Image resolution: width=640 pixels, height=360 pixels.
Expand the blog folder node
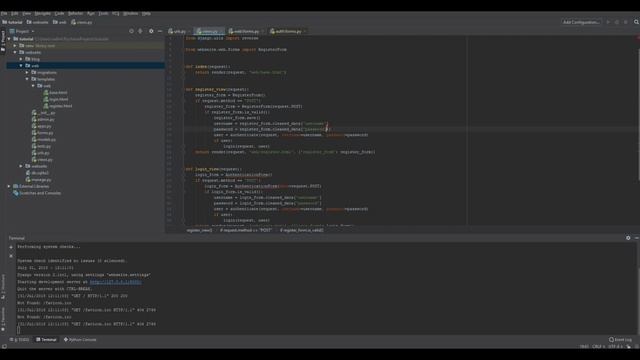[21, 59]
